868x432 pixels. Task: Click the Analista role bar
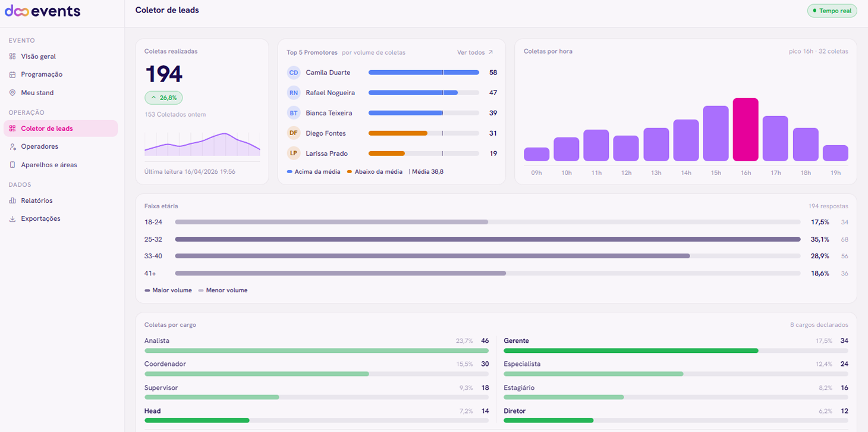pos(316,351)
